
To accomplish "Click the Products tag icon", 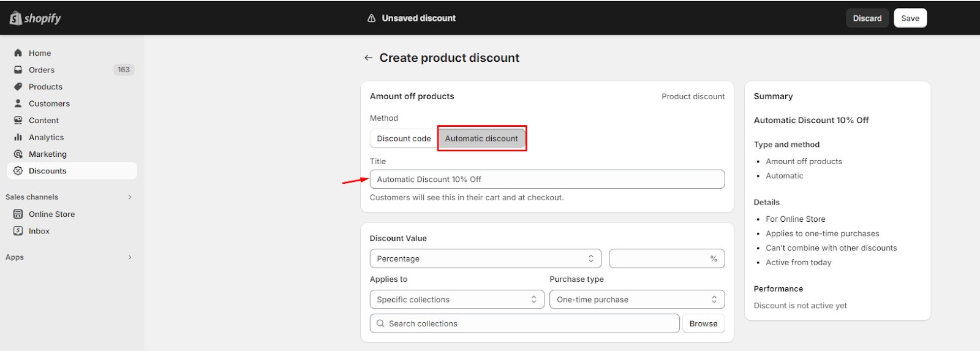I will click(x=18, y=86).
